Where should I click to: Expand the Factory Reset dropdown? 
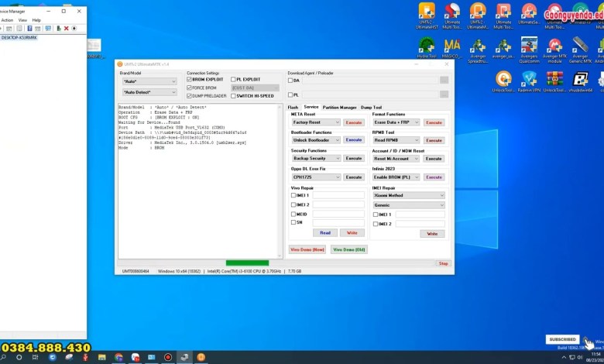tap(316, 122)
